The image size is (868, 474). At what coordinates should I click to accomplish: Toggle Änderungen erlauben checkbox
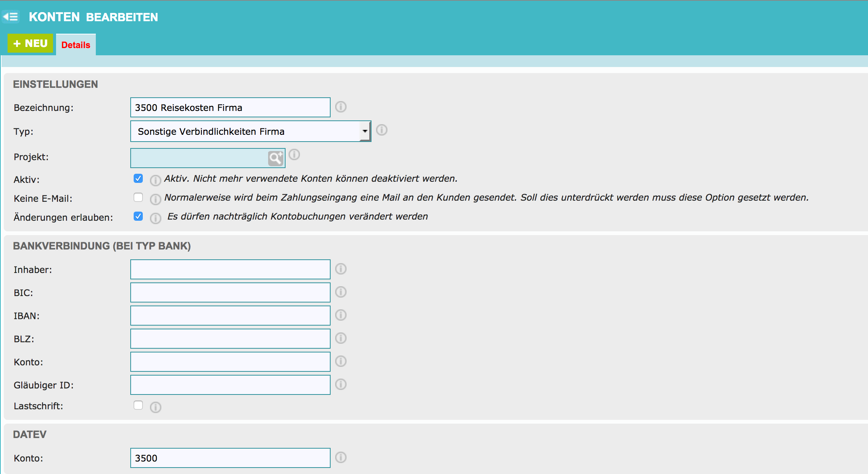(138, 216)
